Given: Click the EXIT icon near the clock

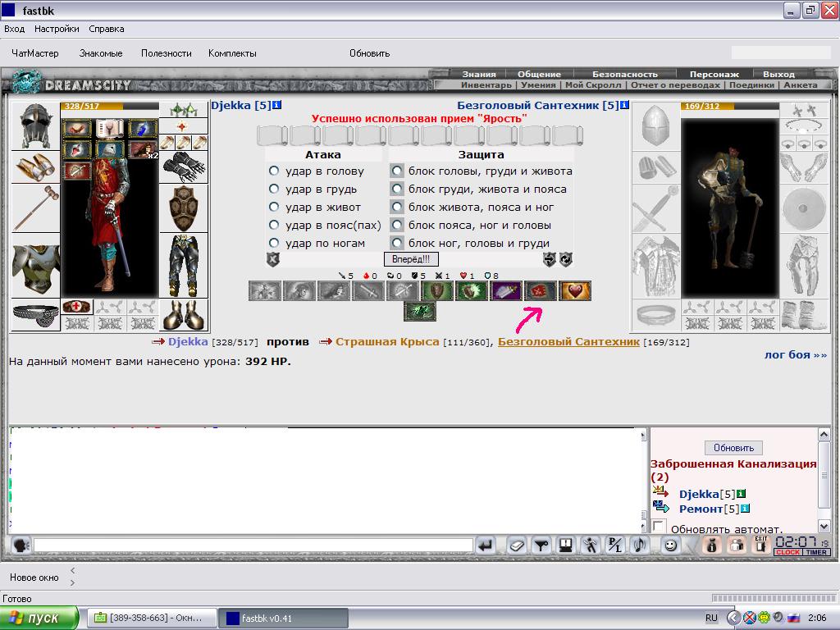Looking at the screenshot, I should [761, 546].
